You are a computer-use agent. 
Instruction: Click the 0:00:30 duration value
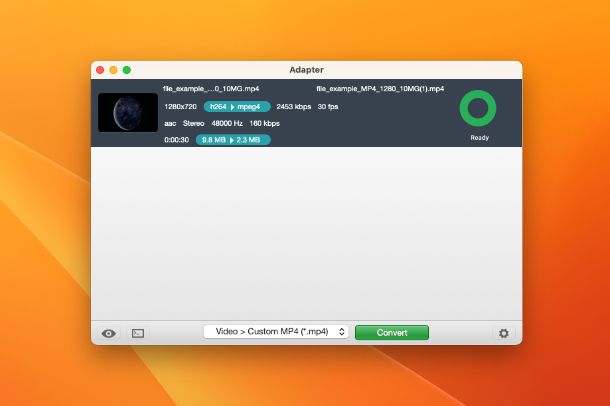coord(177,140)
